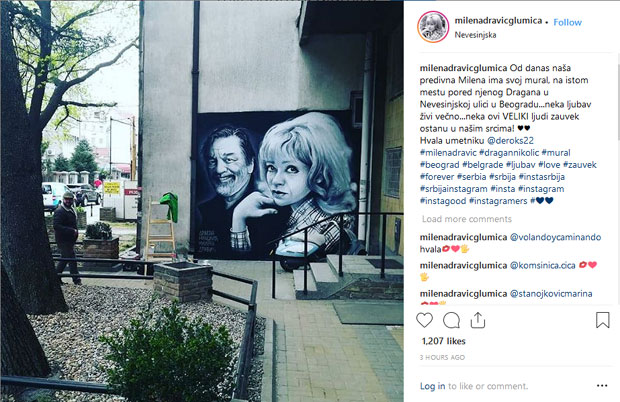Open the three-dot more options menu
This screenshot has width=620, height=402.
click(602, 386)
